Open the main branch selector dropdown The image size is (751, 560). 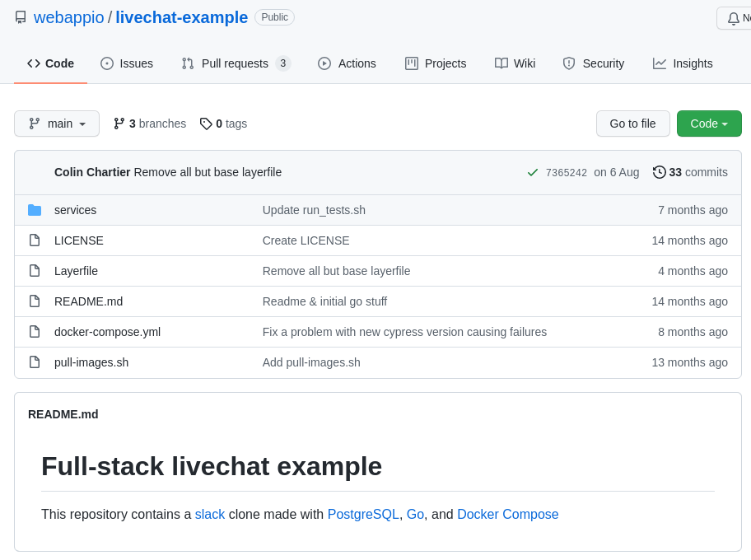coord(57,124)
